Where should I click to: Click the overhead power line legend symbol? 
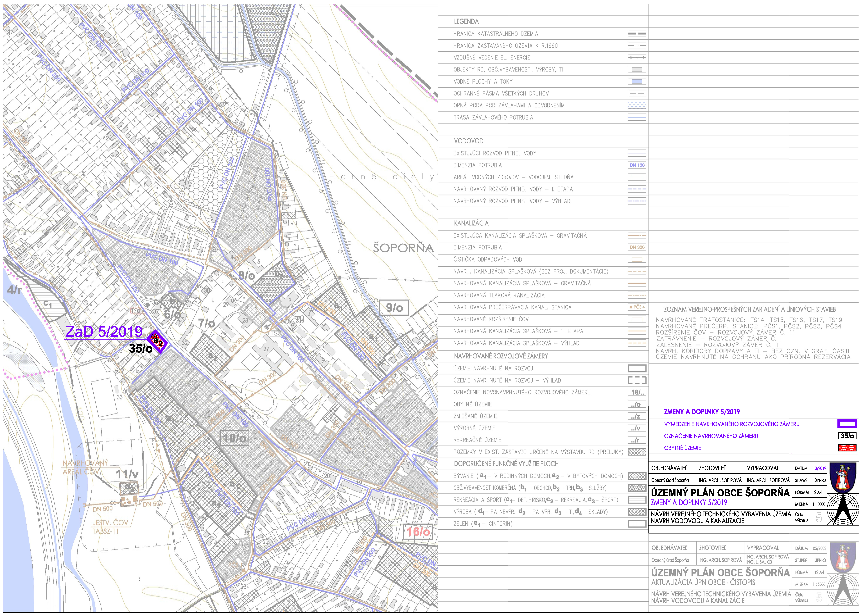pos(637,58)
